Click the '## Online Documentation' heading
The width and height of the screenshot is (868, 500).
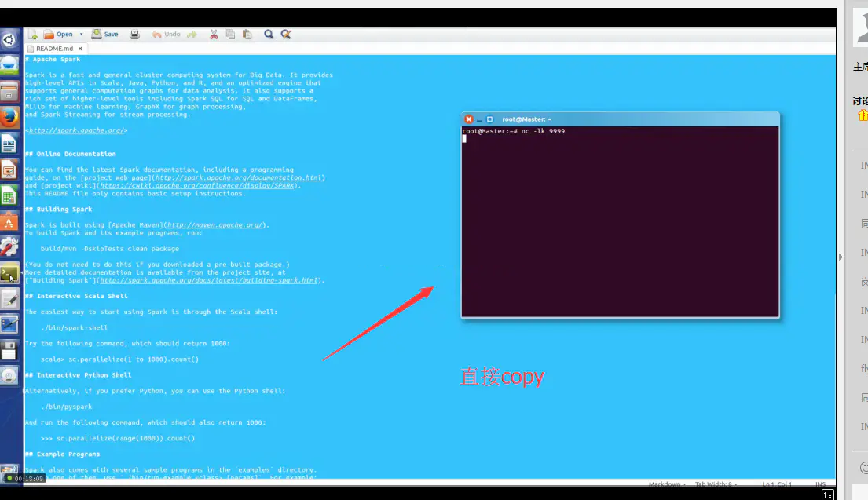pyautogui.click(x=71, y=155)
